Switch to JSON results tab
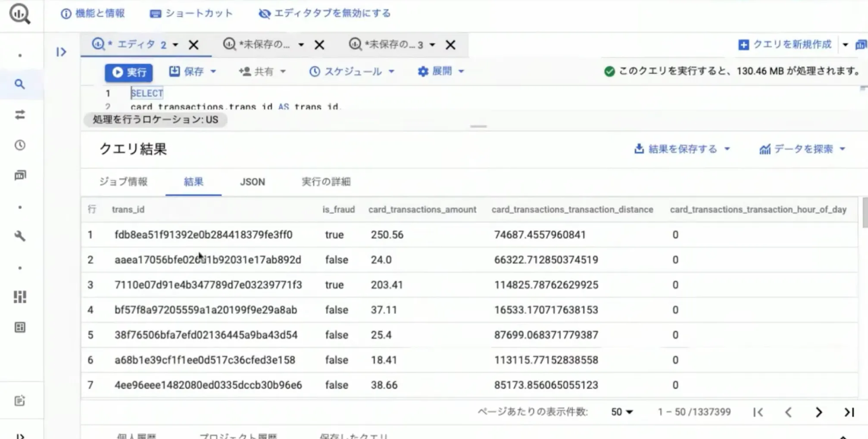 tap(253, 182)
